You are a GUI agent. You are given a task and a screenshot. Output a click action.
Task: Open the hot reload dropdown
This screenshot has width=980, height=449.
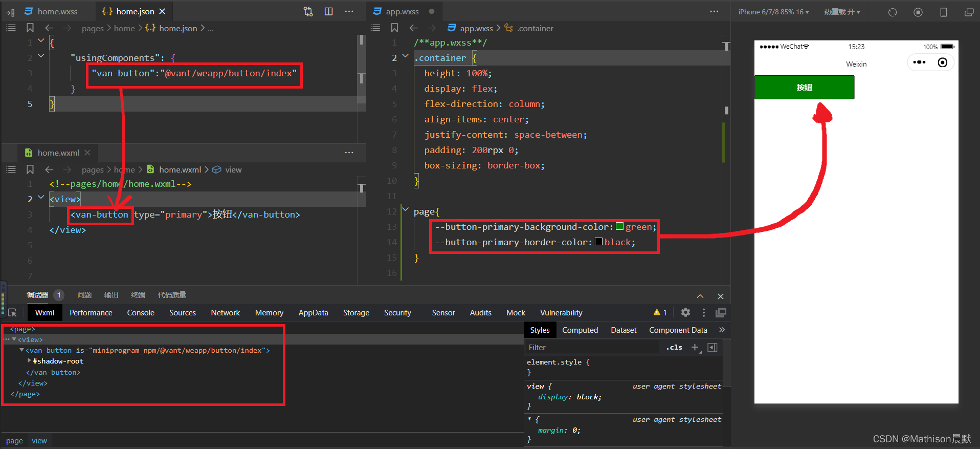(x=842, y=12)
